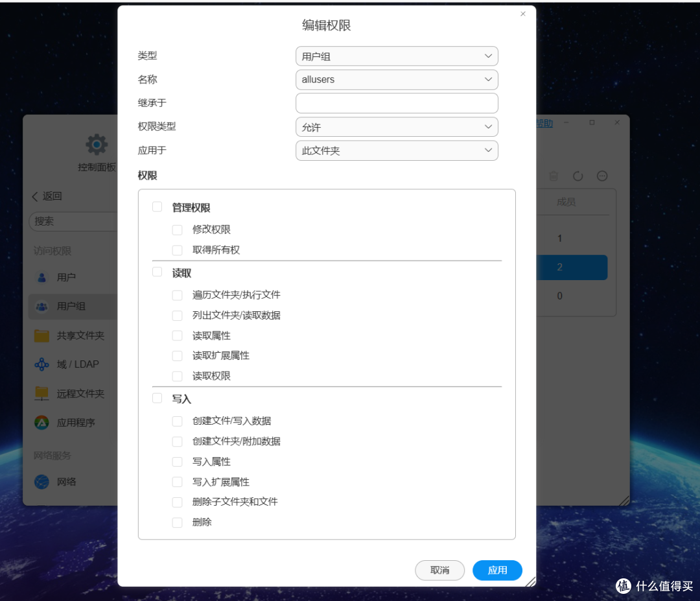Click the 应用 button
Viewport: 700px width, 601px height.
tap(497, 570)
